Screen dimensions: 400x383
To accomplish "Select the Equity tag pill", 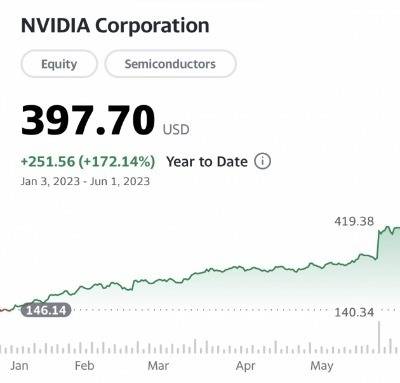I will coord(59,64).
